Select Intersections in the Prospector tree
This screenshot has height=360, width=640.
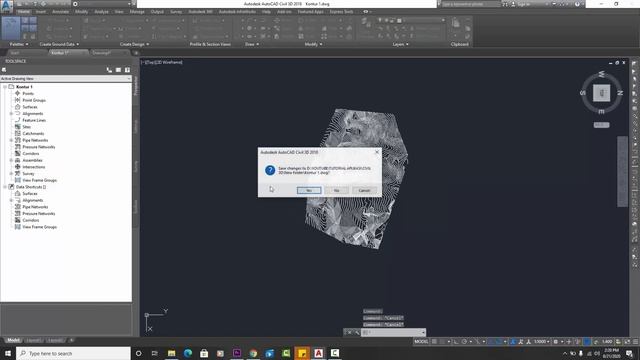(33, 167)
